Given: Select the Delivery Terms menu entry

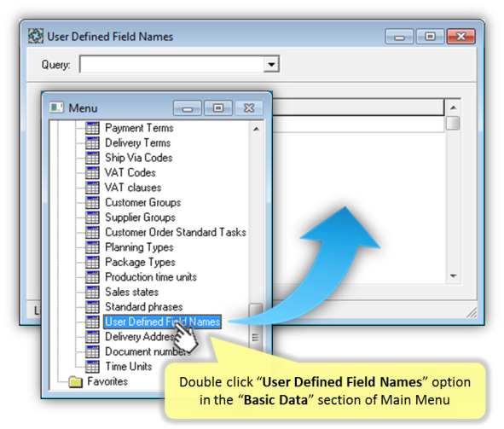Looking at the screenshot, I should click(x=137, y=142).
